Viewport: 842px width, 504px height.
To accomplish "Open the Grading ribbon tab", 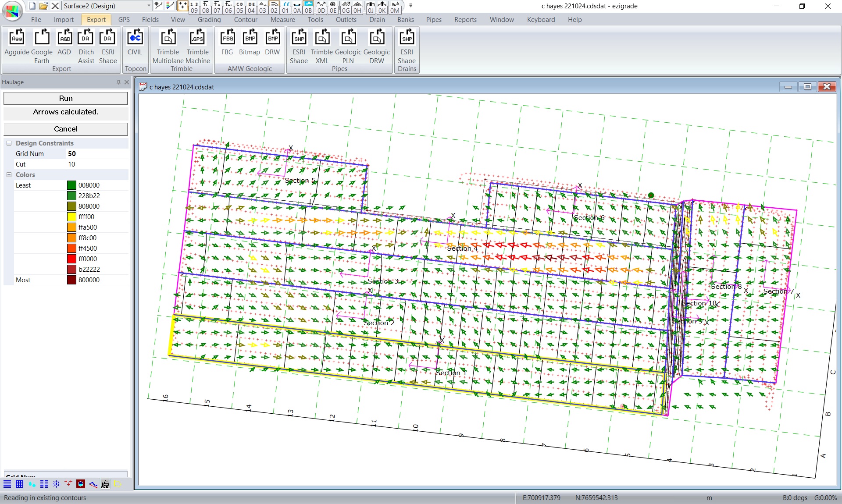I will click(x=209, y=20).
